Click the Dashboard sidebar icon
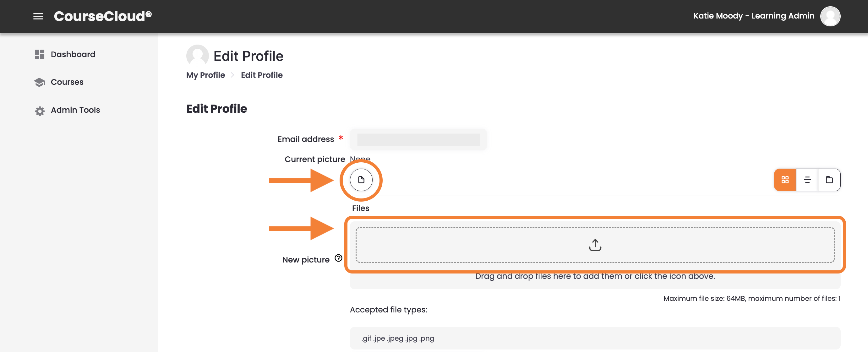Viewport: 868px width, 352px height. pyautogui.click(x=39, y=54)
